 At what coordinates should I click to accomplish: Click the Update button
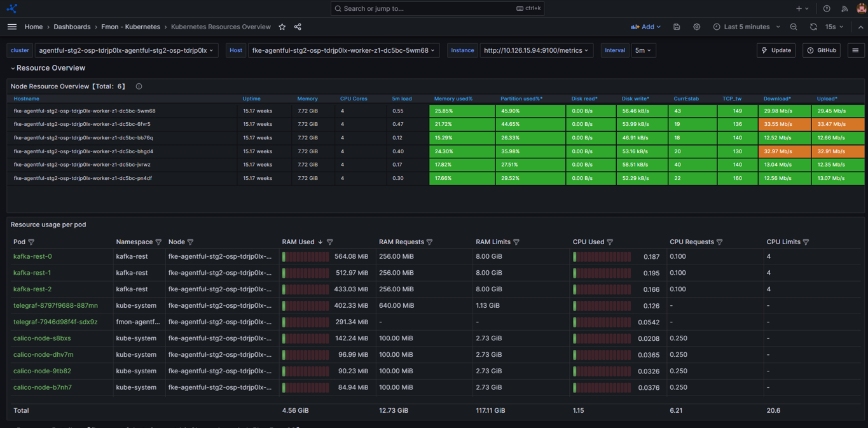click(776, 50)
